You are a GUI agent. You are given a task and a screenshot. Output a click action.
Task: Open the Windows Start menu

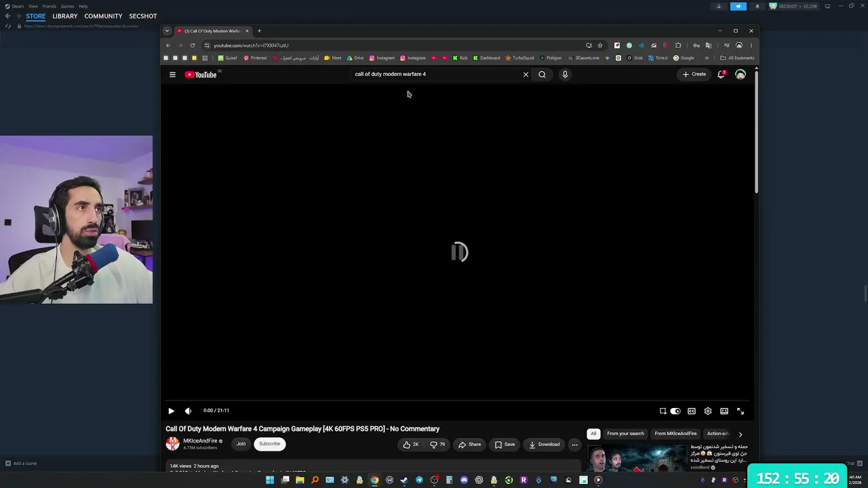tap(270, 480)
